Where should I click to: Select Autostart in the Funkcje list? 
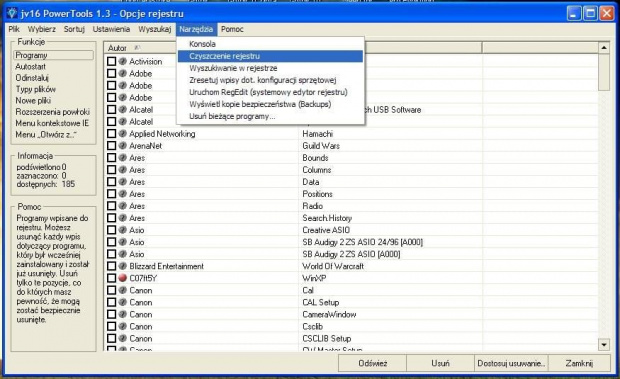[x=31, y=66]
